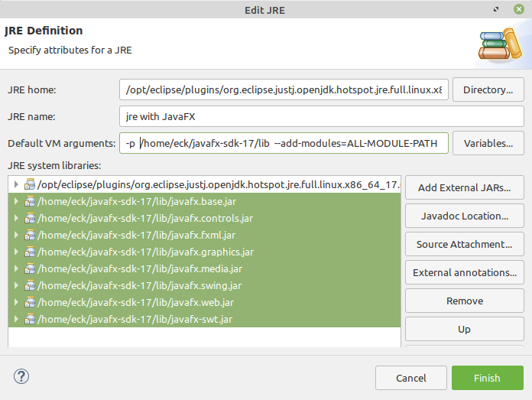Move selected libraries Up
532x400 pixels.
click(x=465, y=329)
